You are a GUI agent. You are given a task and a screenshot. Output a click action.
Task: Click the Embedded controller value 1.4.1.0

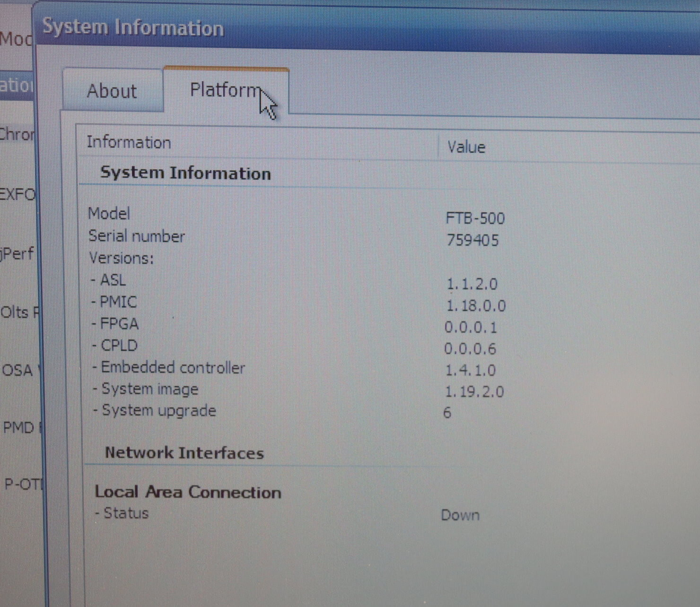coord(471,370)
